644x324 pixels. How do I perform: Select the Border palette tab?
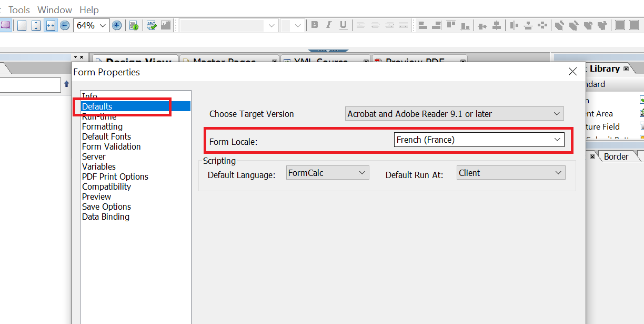pyautogui.click(x=616, y=156)
